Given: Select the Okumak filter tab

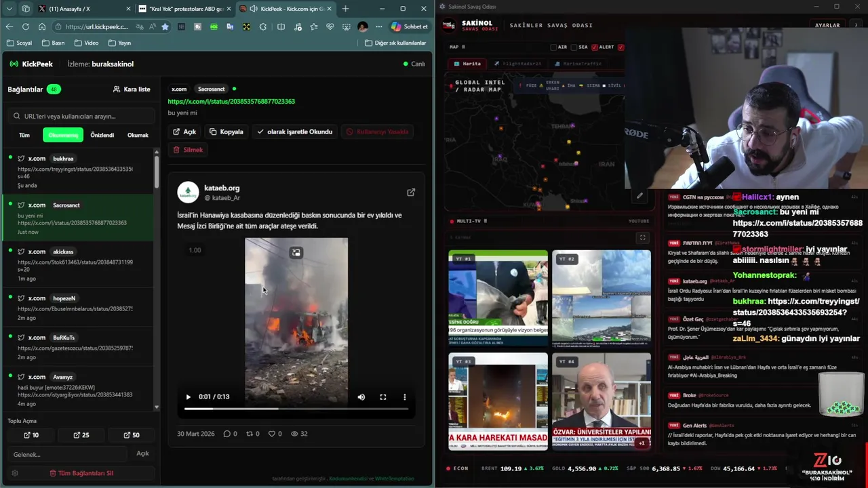Looking at the screenshot, I should click(138, 135).
